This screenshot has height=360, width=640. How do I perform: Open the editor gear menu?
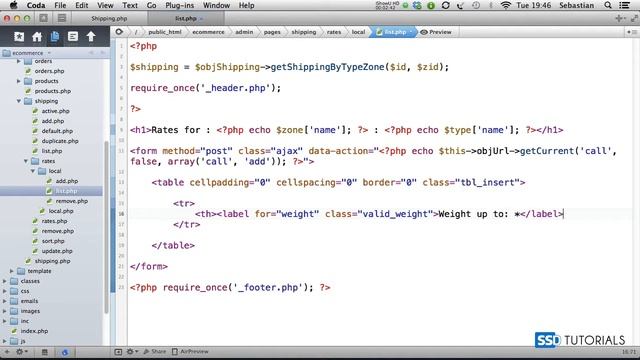tap(132, 351)
